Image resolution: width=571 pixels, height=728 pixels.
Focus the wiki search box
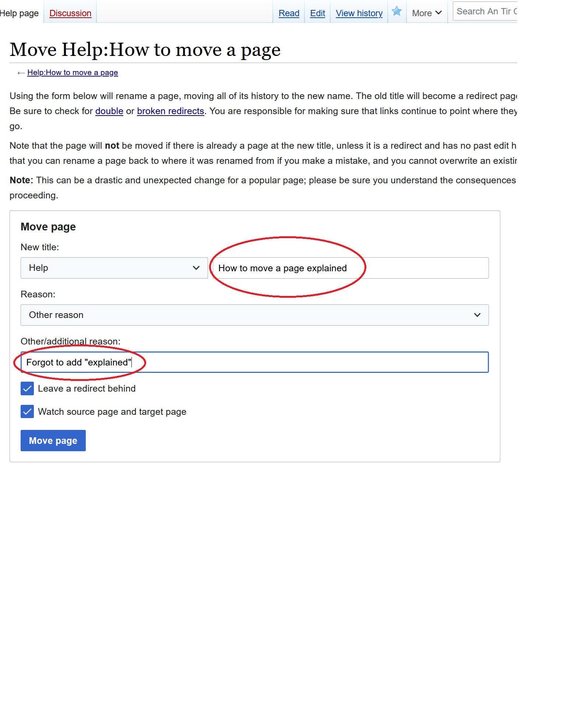pyautogui.click(x=485, y=11)
